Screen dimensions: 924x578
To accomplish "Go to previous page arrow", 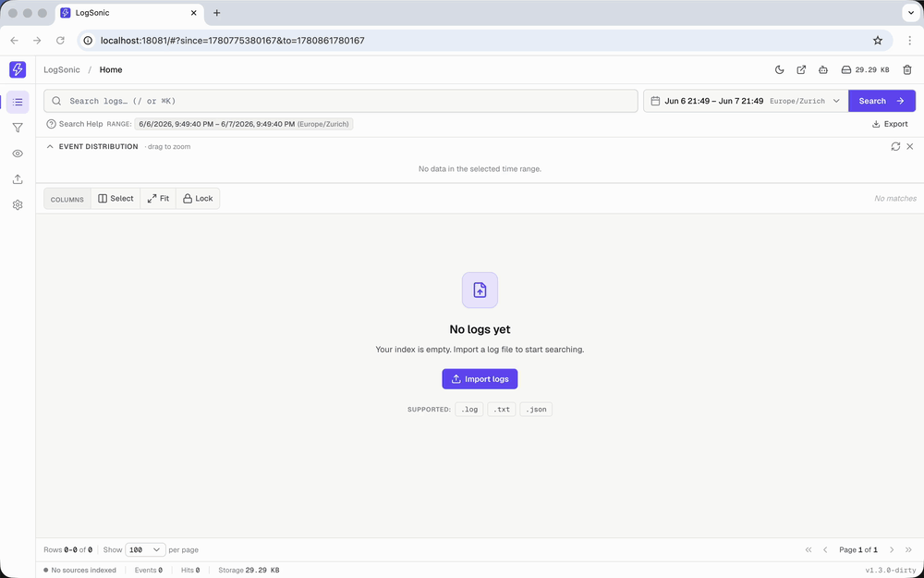I will click(825, 549).
